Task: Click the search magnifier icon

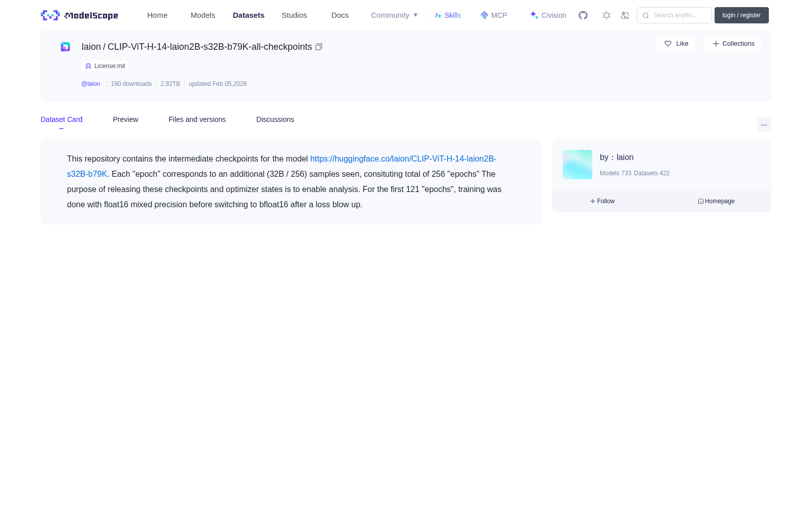Action: click(646, 15)
